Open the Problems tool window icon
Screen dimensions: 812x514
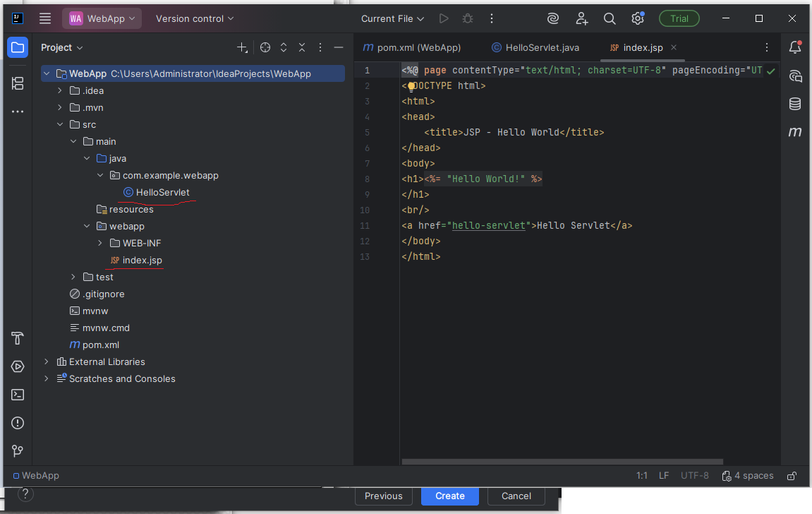(18, 423)
